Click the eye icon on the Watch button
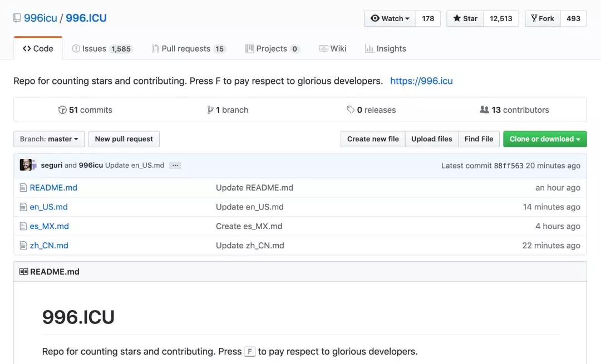The width and height of the screenshot is (601, 364). 375,18
